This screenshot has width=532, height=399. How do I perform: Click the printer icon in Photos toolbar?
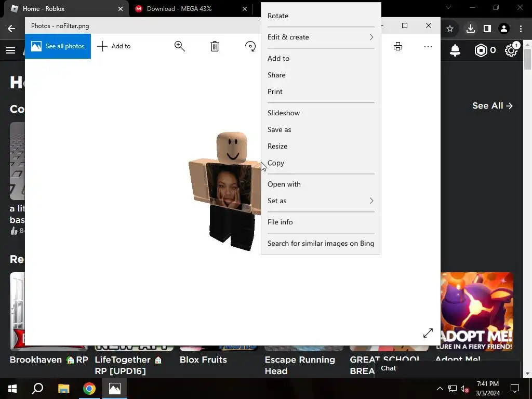click(397, 46)
